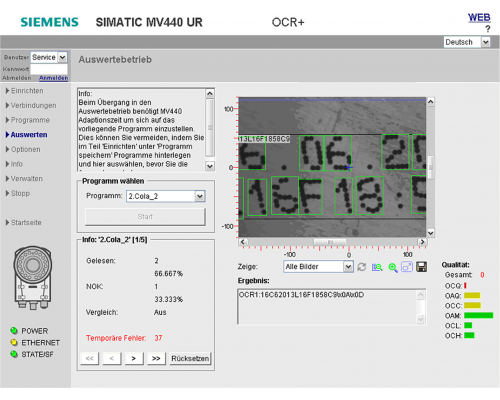This screenshot has width=500, height=400.
Task: Click the MV440 camera device image
Action: tap(32, 278)
